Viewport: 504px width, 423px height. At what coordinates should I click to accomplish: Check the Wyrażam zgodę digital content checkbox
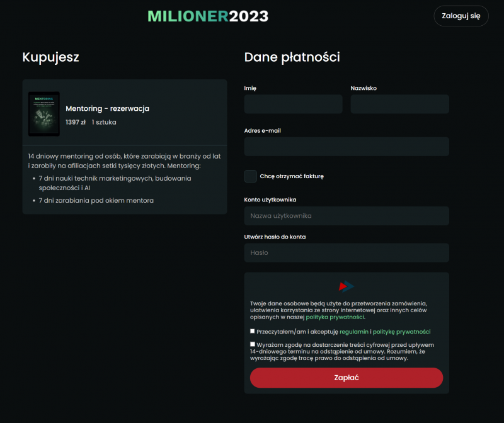(x=253, y=344)
